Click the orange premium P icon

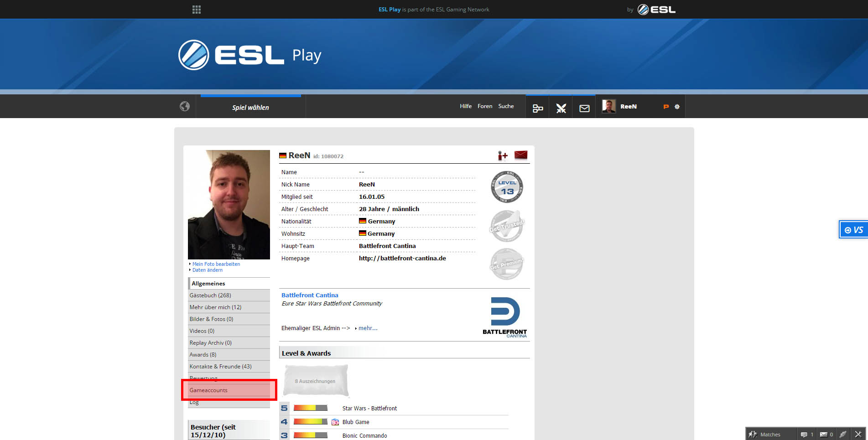pyautogui.click(x=666, y=107)
